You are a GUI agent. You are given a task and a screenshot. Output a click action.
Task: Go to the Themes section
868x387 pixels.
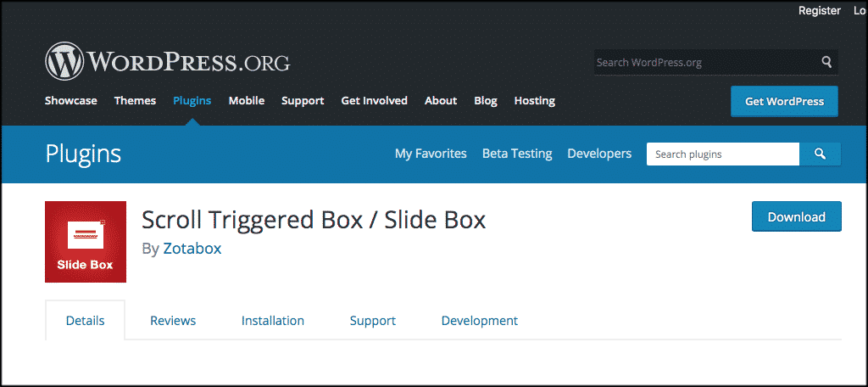tap(135, 101)
